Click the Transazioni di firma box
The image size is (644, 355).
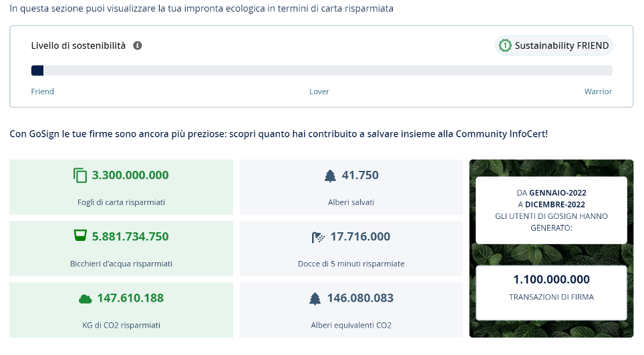point(551,292)
